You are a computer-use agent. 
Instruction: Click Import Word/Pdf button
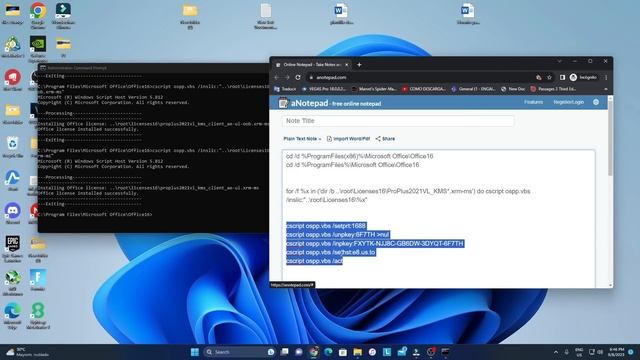coord(348,139)
